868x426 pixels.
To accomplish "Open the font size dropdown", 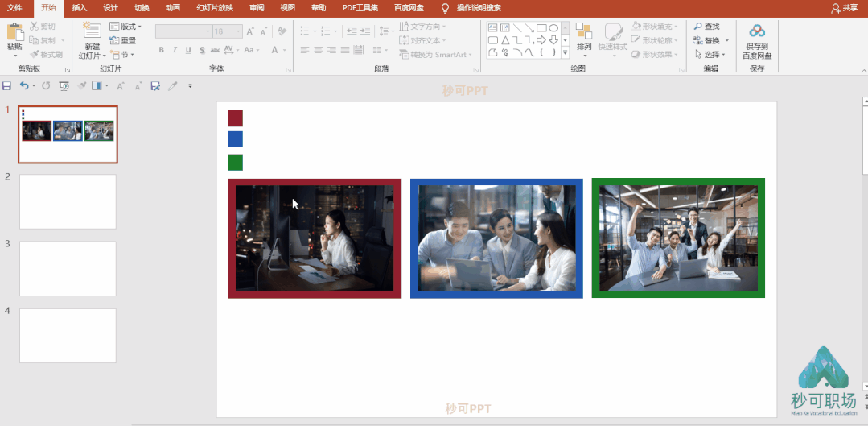I will 239,31.
